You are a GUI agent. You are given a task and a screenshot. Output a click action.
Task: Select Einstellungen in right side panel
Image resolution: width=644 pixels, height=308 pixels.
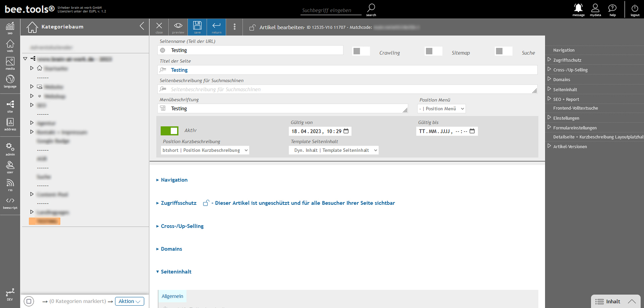(566, 118)
